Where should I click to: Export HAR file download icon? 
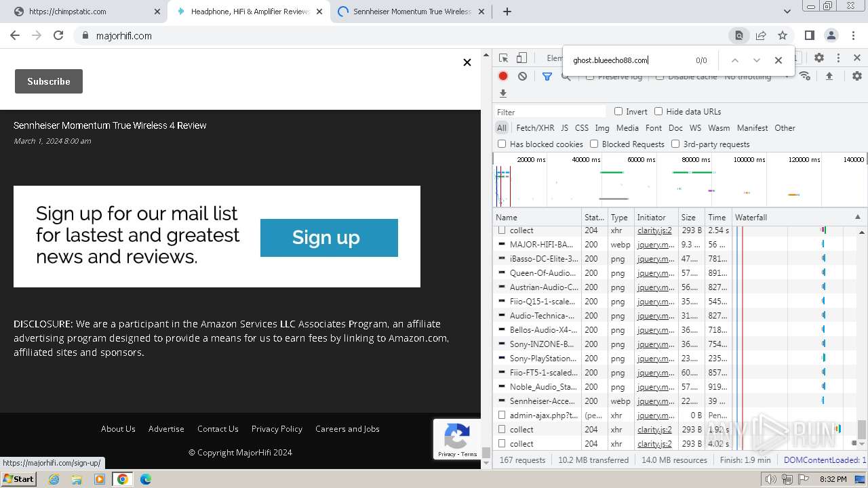point(503,94)
